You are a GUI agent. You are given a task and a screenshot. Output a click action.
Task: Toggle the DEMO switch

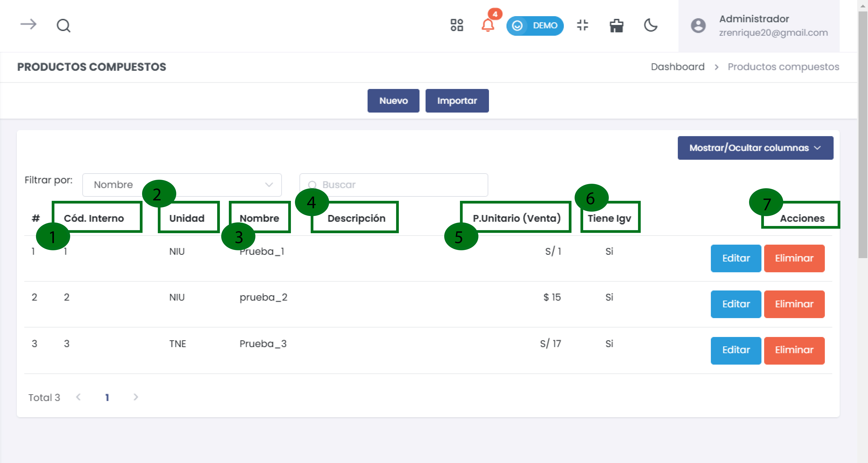tap(535, 26)
